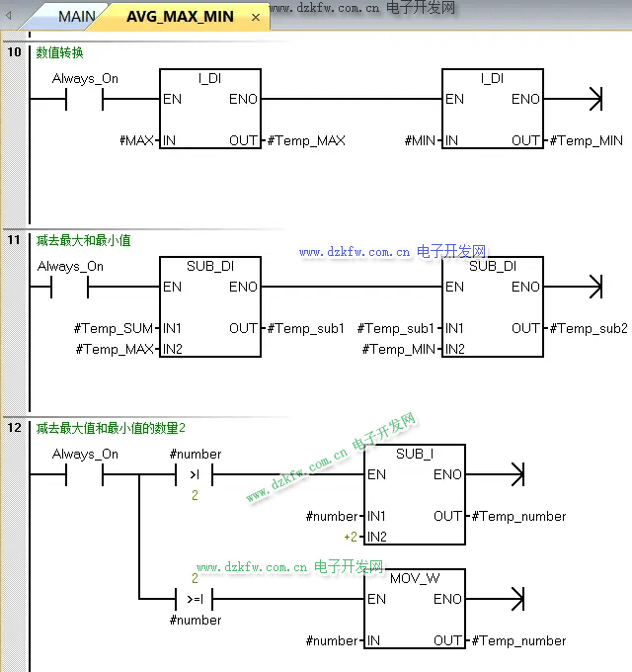Select the AVG_MAX_MIN tab

(x=180, y=17)
